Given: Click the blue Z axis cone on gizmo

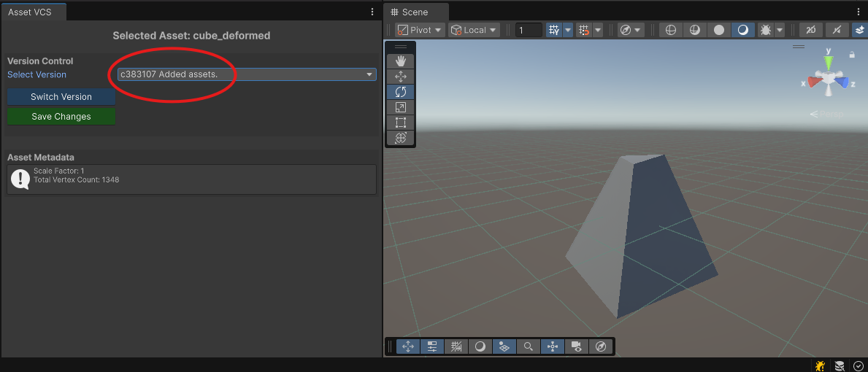Looking at the screenshot, I should (x=842, y=82).
